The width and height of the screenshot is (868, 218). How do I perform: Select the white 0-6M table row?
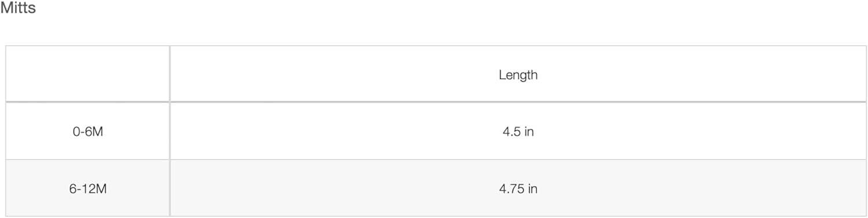point(436,131)
